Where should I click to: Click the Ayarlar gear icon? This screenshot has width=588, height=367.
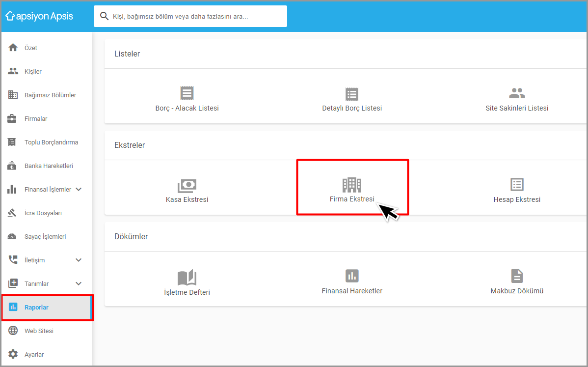click(x=13, y=354)
